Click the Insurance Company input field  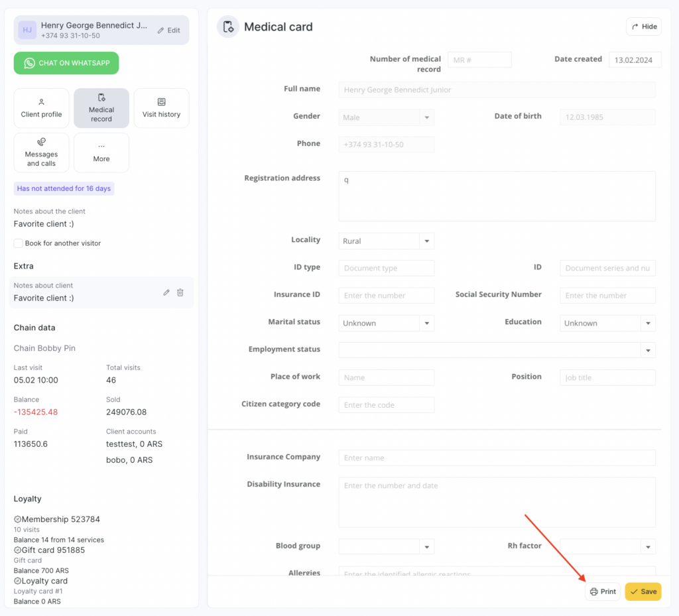click(497, 458)
